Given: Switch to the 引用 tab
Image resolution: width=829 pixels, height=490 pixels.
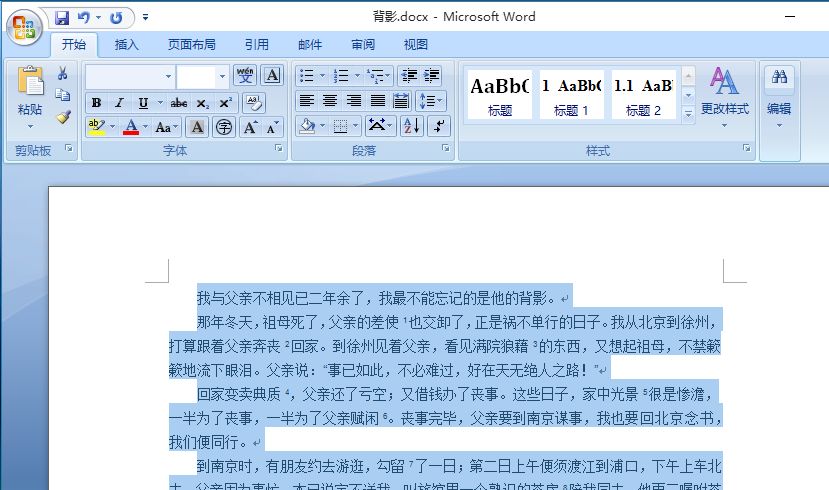Looking at the screenshot, I should point(257,44).
